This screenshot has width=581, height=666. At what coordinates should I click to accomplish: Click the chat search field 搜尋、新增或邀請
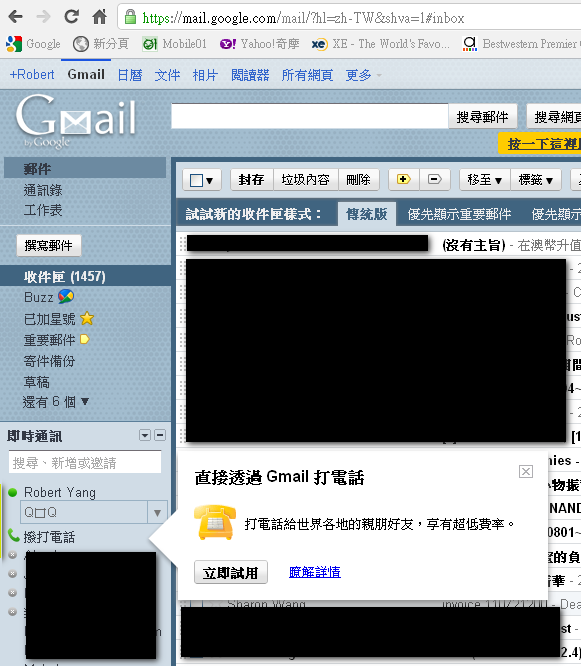(x=85, y=462)
